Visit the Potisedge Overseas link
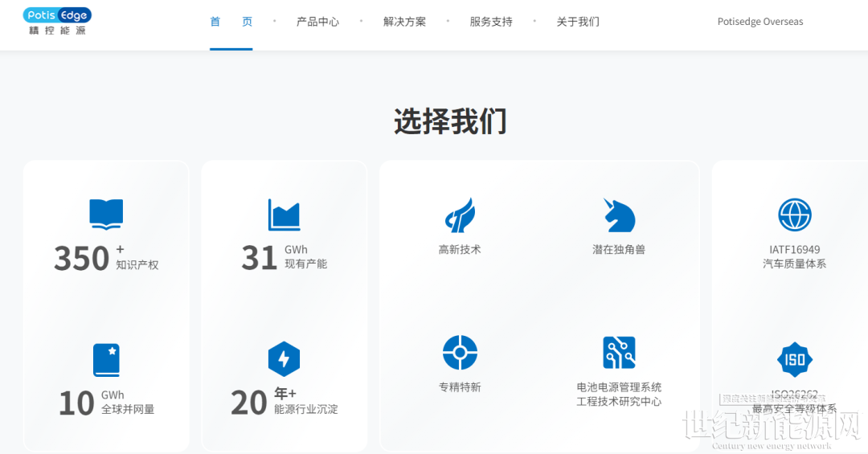This screenshot has width=868, height=454. [x=759, y=22]
